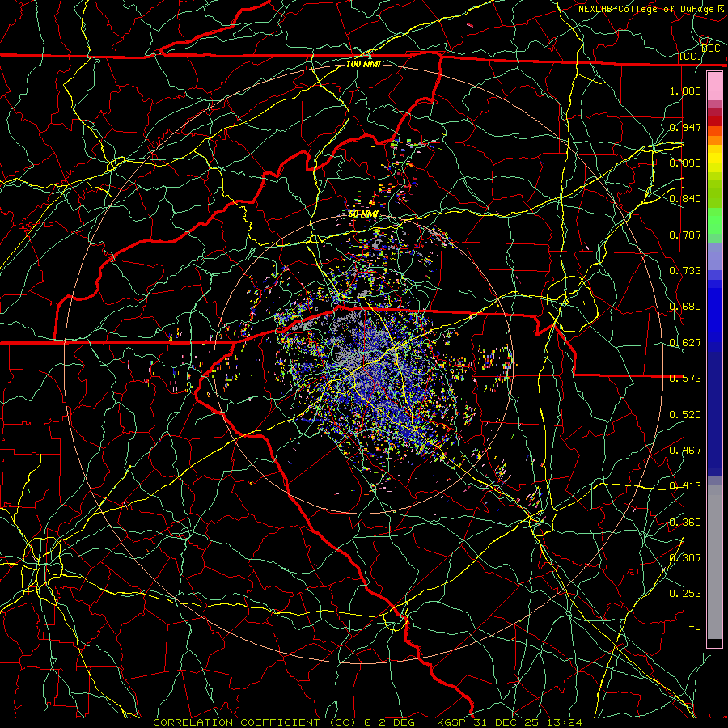728x728 pixels.
Task: Click the 13:24 timestamp
Action: coord(564,722)
